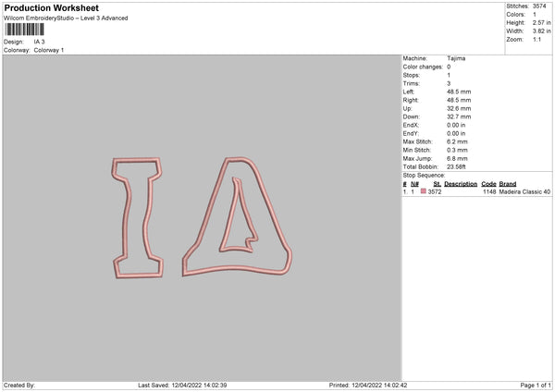This screenshot has height=392, width=555.
Task: Click the embroidered letter I outline
Action: pos(137,217)
